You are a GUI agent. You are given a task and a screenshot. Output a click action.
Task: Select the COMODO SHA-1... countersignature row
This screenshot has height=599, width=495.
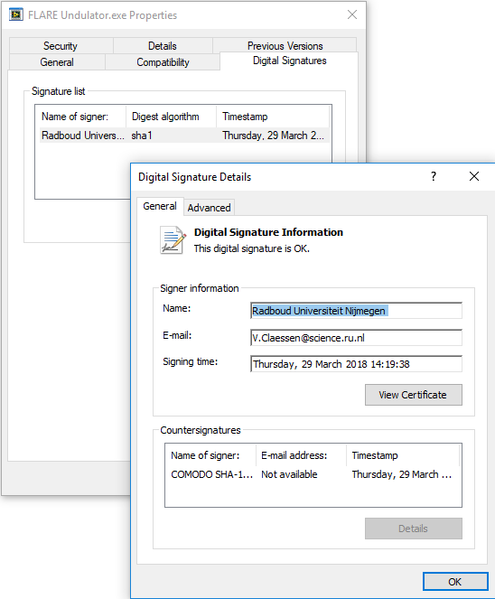pos(312,474)
